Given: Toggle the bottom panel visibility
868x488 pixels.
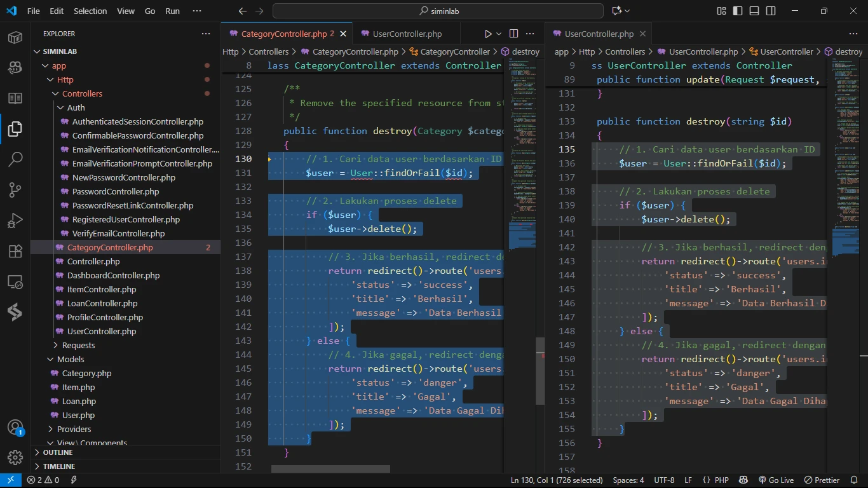Looking at the screenshot, I should point(754,11).
